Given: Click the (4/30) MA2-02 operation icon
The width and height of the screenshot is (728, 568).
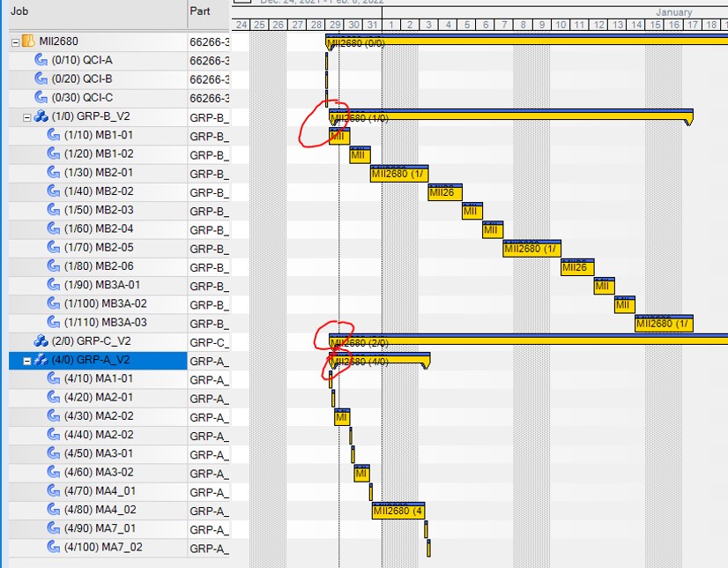Looking at the screenshot, I should (x=54, y=415).
